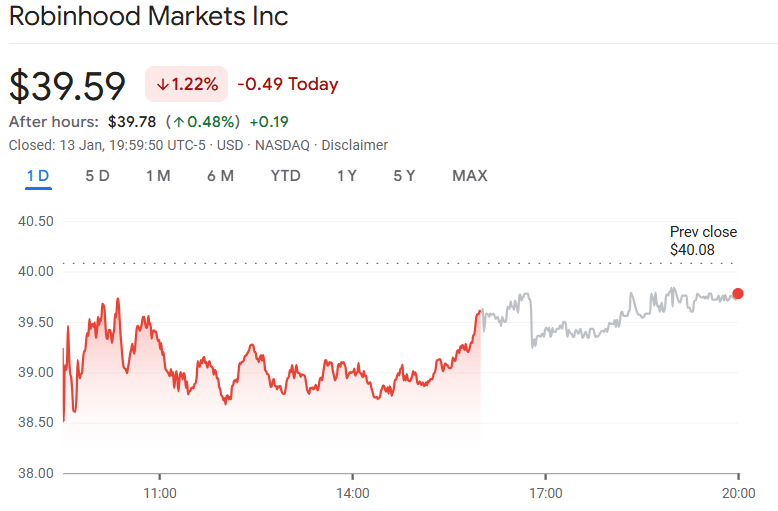Click the $39.59 current price

[68, 85]
